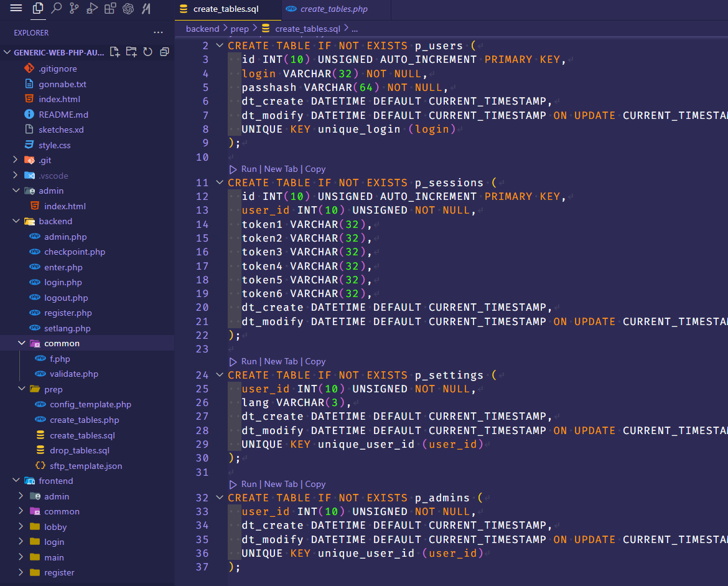Expand the frontend main folder
The height and width of the screenshot is (586, 728).
21,557
